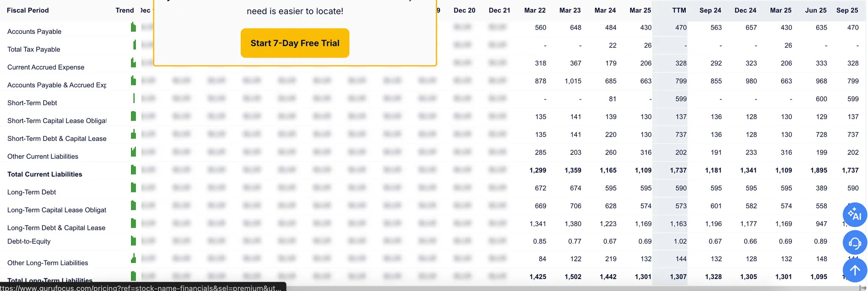Open the Total Current Liabilities row label
This screenshot has height=291, width=868.
coord(45,174)
